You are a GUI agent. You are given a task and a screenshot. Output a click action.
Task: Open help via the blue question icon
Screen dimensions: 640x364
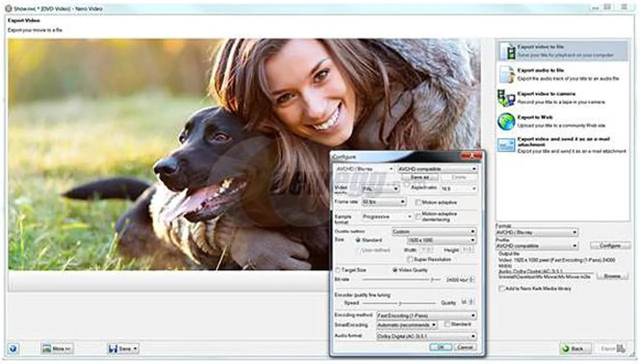click(13, 348)
